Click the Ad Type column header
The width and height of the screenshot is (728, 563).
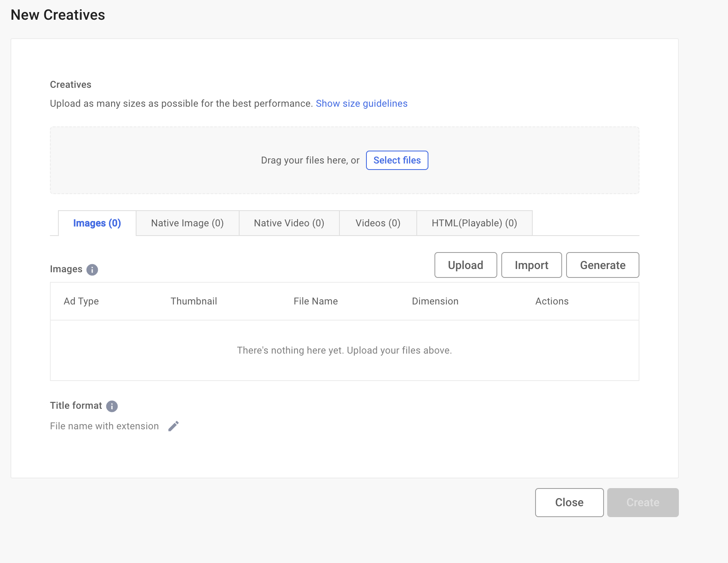click(x=81, y=301)
